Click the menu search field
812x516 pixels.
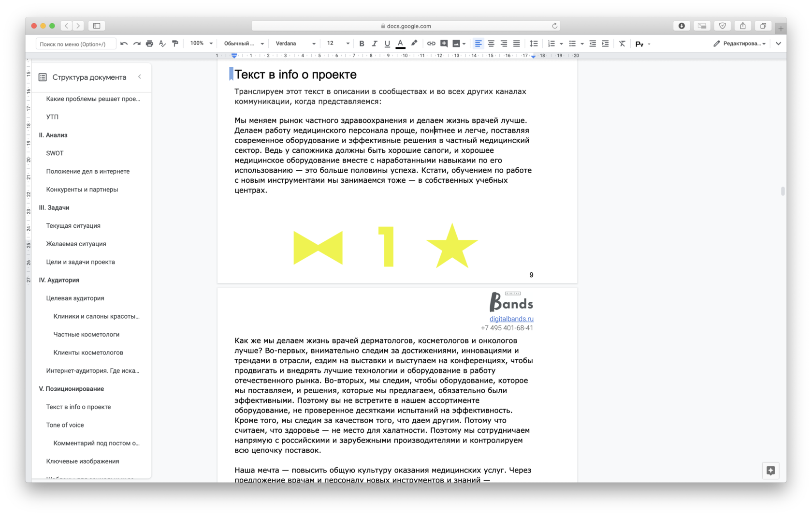[x=76, y=44]
